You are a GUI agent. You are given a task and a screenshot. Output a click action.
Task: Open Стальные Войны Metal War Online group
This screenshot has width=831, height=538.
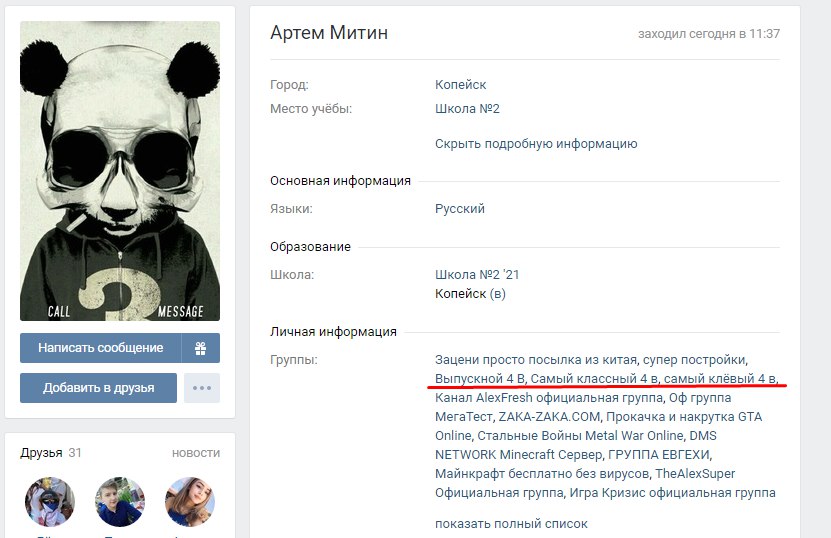point(580,436)
